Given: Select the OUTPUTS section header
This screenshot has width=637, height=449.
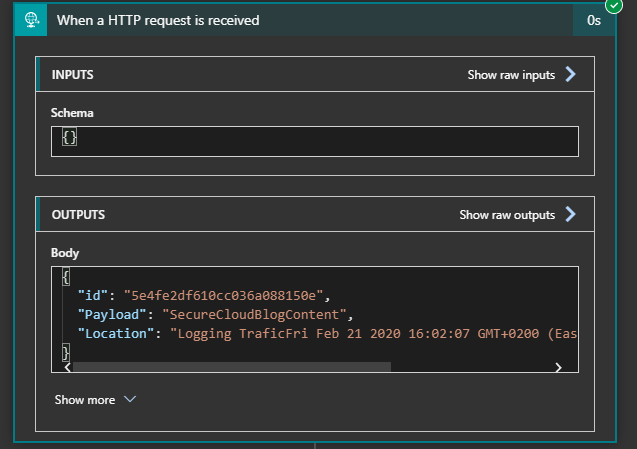Looking at the screenshot, I should coord(78,215).
